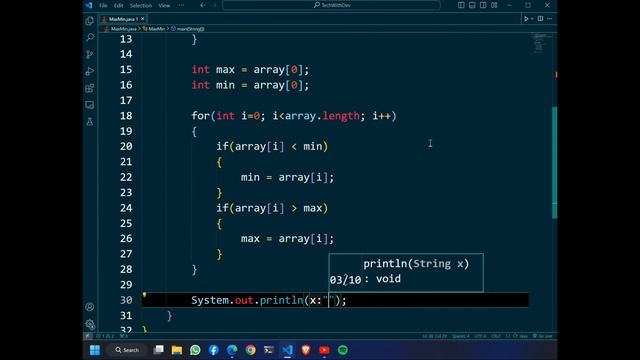Click 'if(array[i] < min)' on line 20
The image size is (640, 360).
tap(272, 147)
